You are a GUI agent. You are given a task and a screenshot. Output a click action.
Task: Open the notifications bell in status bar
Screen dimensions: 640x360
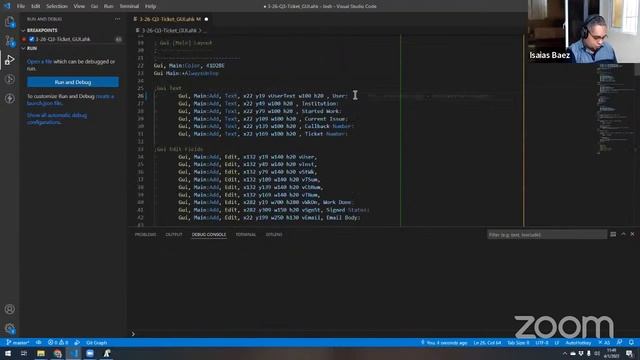tap(631, 342)
